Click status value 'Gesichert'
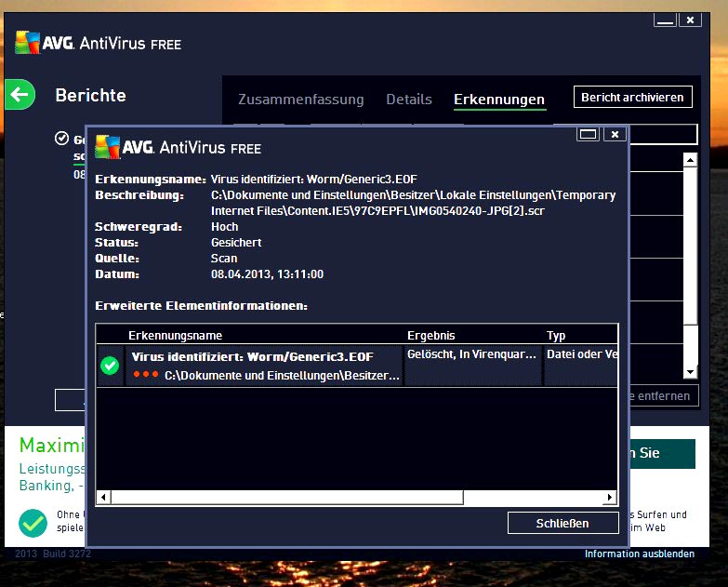Screen dimensions: 728x587 [236, 243]
